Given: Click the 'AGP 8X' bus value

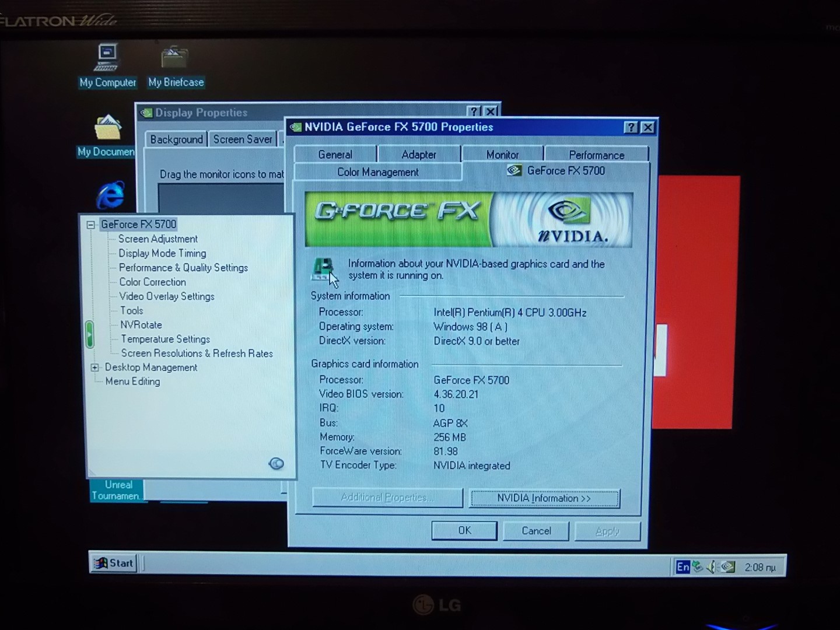Looking at the screenshot, I should [450, 423].
